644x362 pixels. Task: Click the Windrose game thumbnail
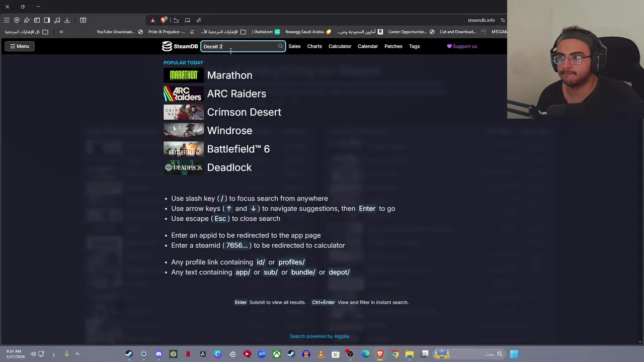[184, 131]
